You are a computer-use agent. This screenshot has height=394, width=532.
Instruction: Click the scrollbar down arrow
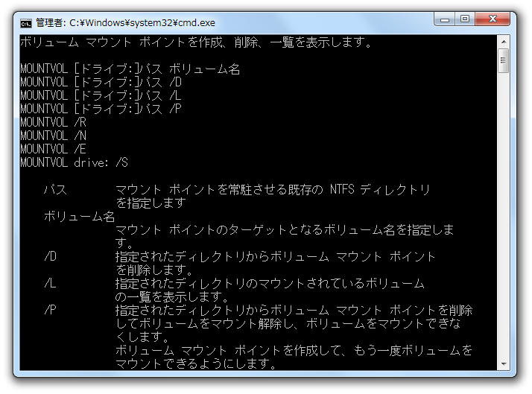[504, 364]
